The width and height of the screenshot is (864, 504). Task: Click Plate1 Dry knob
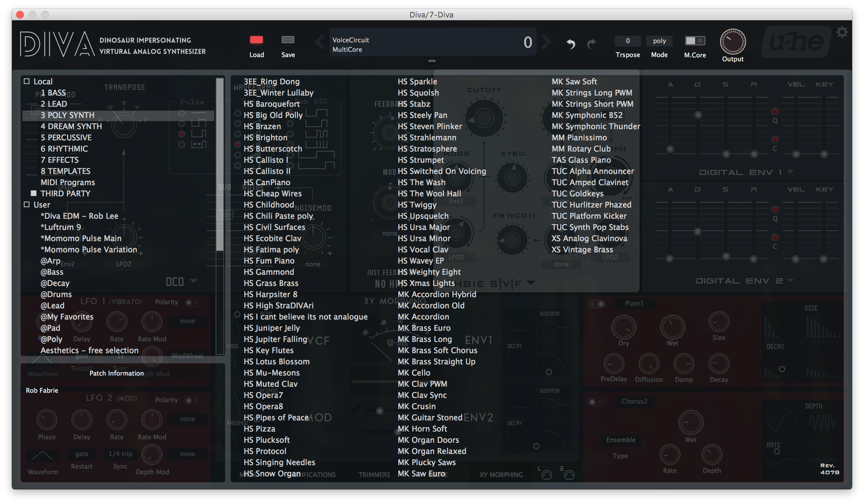(x=623, y=327)
